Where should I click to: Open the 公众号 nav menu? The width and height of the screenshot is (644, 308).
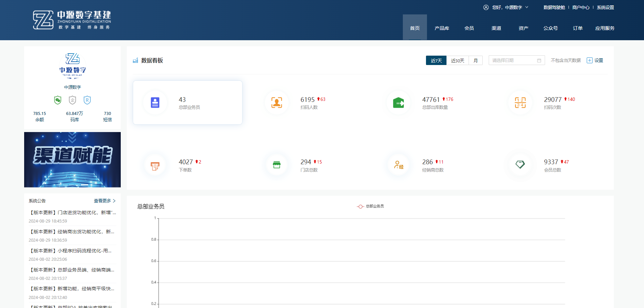550,28
